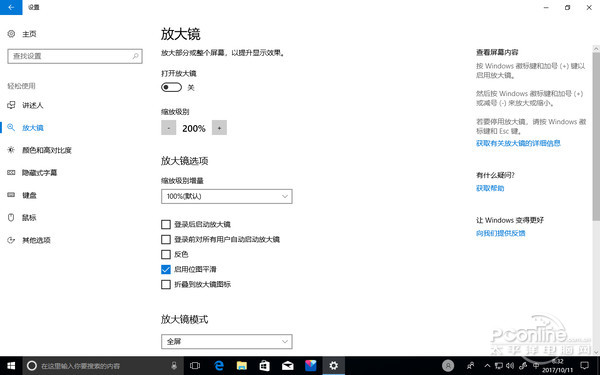
Task: Open the colorful app icon next to Mail
Action: (x=310, y=366)
